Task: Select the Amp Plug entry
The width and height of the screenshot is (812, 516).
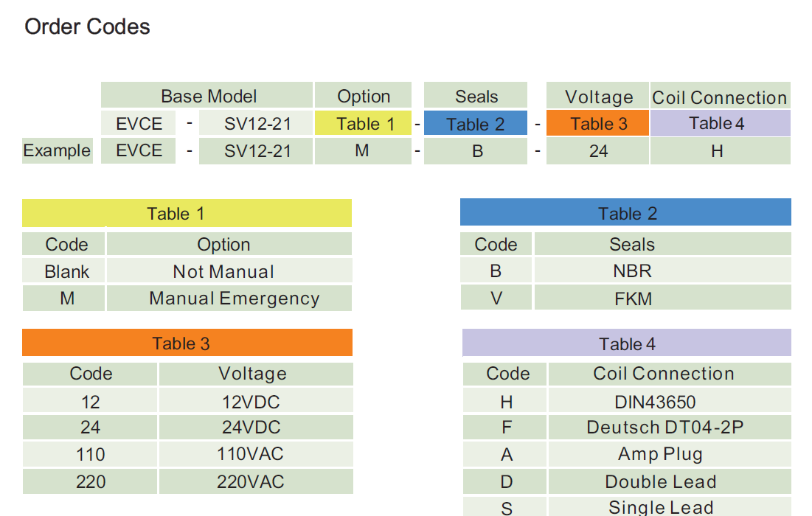Action: pos(660,454)
